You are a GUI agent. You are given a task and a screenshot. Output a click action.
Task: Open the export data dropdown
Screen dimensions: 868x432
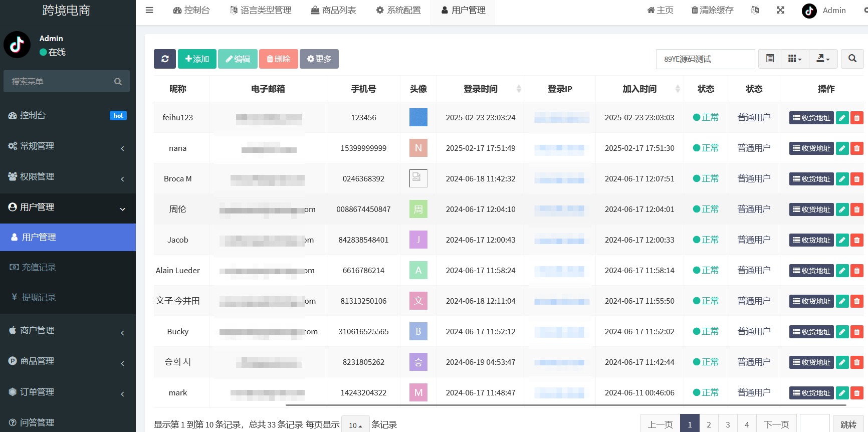823,59
